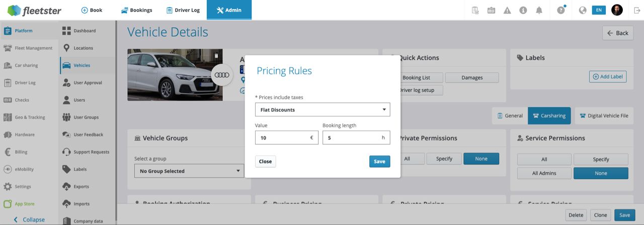
Task: Open the Flat Discounts dropdown
Action: pos(323,109)
